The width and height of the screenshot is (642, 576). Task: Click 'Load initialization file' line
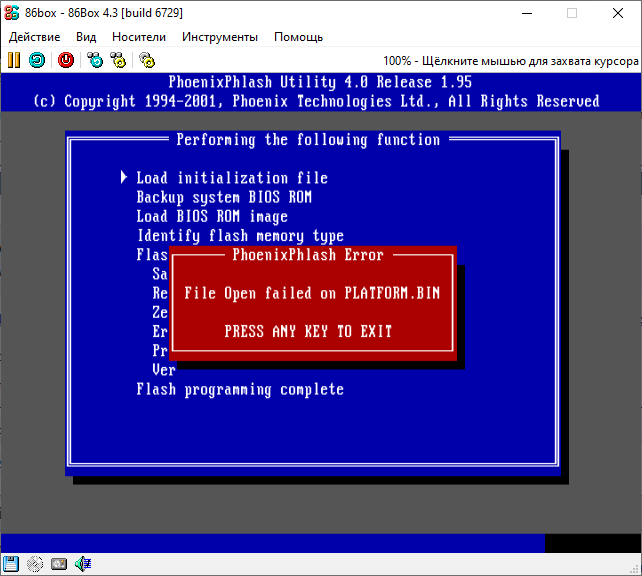[x=232, y=178]
